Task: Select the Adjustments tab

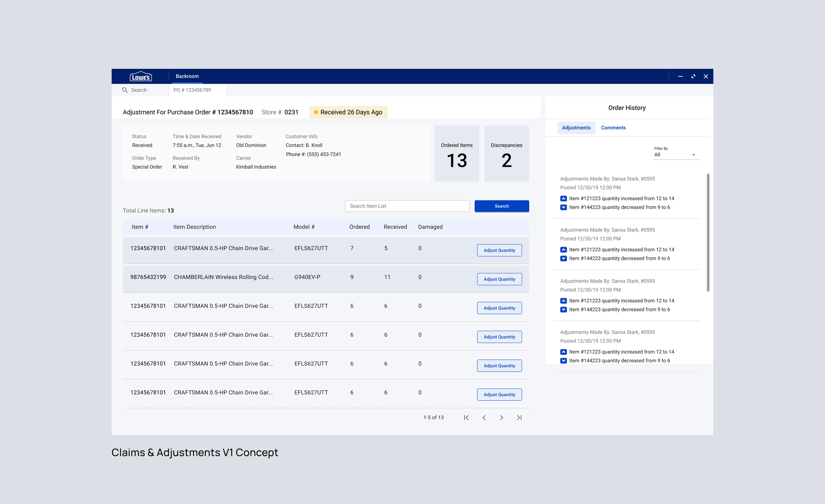Action: (x=576, y=128)
